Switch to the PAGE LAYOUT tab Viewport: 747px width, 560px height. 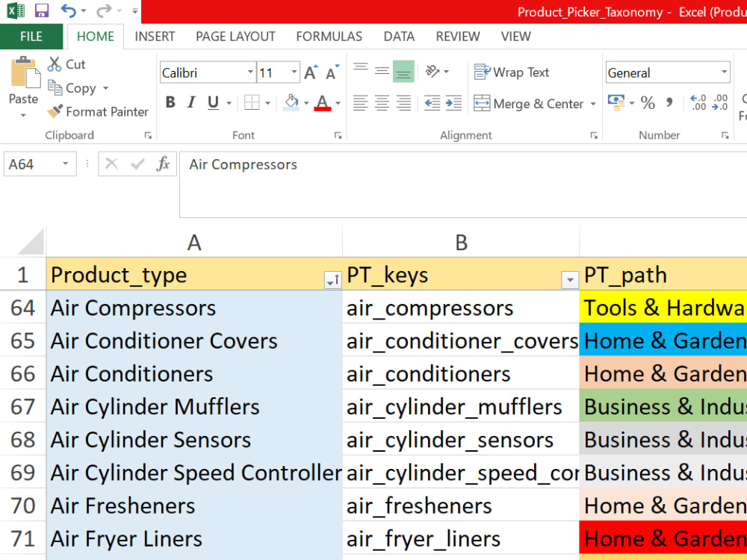click(x=235, y=37)
